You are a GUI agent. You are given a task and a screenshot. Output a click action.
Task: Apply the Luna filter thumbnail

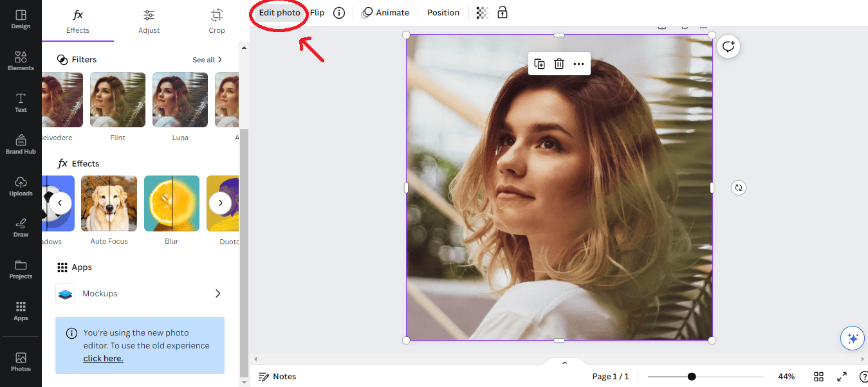coord(180,100)
